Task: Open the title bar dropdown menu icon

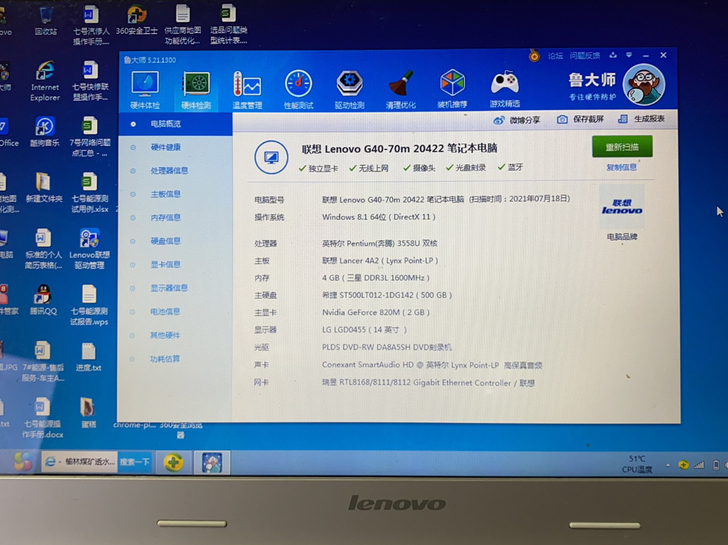Action: pos(629,55)
